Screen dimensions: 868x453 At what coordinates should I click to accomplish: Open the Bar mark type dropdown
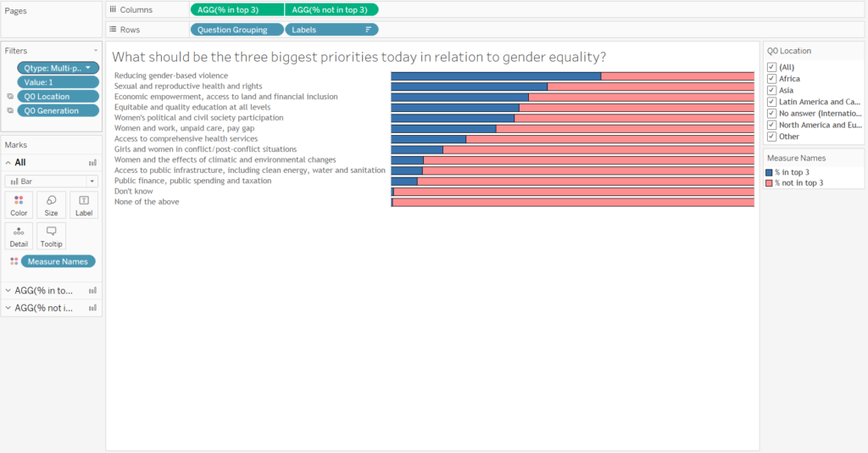click(x=52, y=181)
